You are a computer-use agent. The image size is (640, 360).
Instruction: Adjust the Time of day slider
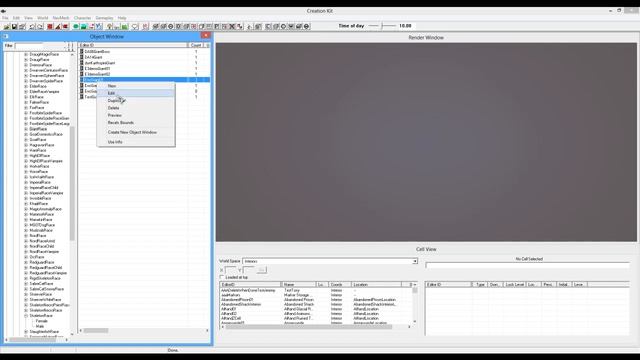(382, 26)
